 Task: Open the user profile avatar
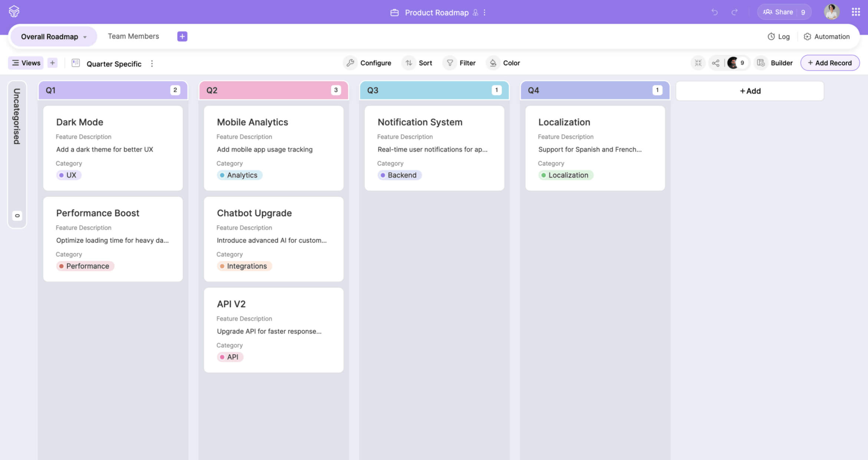click(832, 12)
